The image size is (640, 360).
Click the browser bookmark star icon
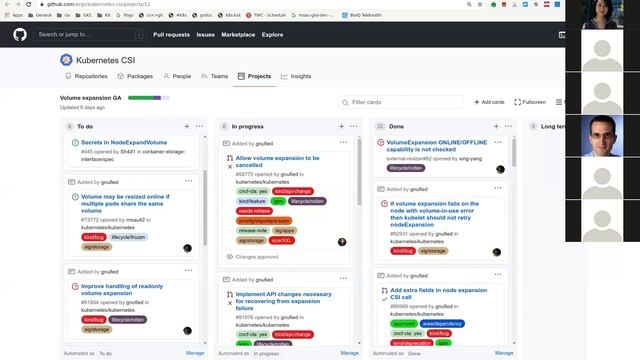pyautogui.click(x=480, y=4)
